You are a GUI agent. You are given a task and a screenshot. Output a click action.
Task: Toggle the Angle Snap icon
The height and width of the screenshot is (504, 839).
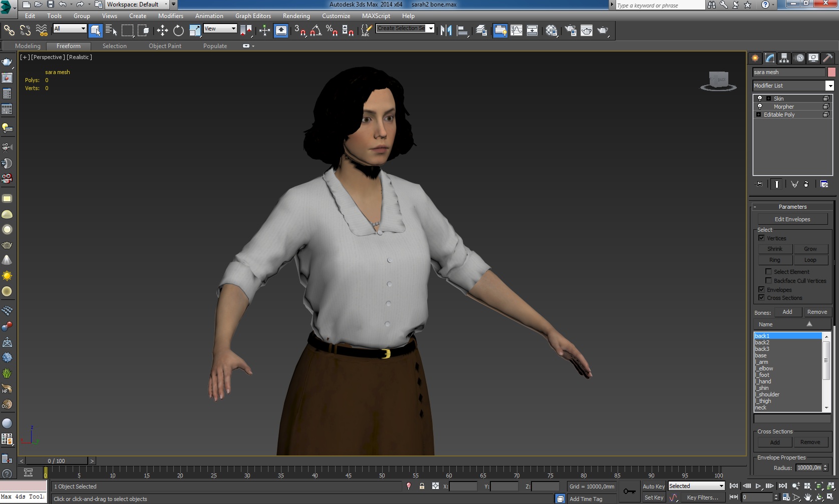click(x=316, y=31)
